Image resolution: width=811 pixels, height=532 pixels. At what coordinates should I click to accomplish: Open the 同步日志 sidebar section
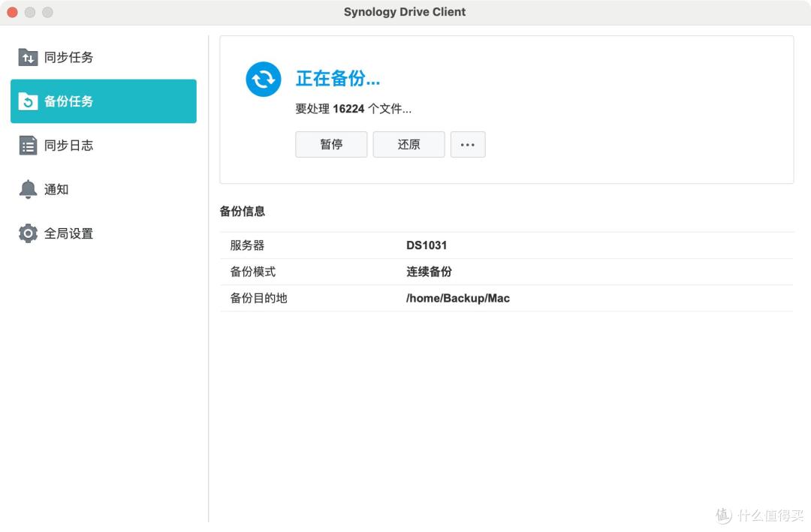point(104,146)
